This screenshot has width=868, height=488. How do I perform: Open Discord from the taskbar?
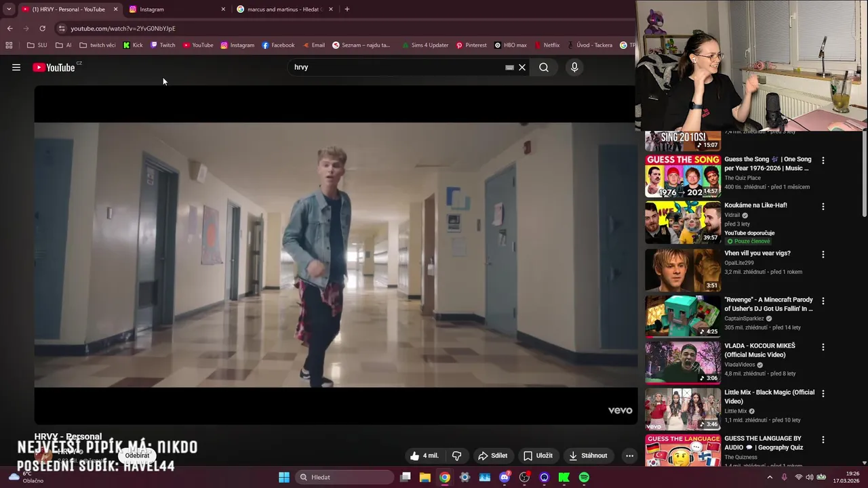tap(505, 477)
